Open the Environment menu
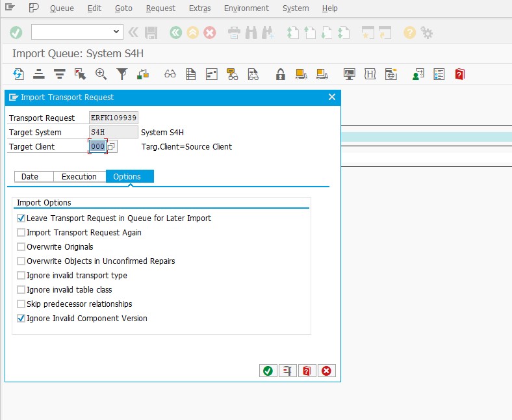The height and width of the screenshot is (420, 512). point(246,8)
